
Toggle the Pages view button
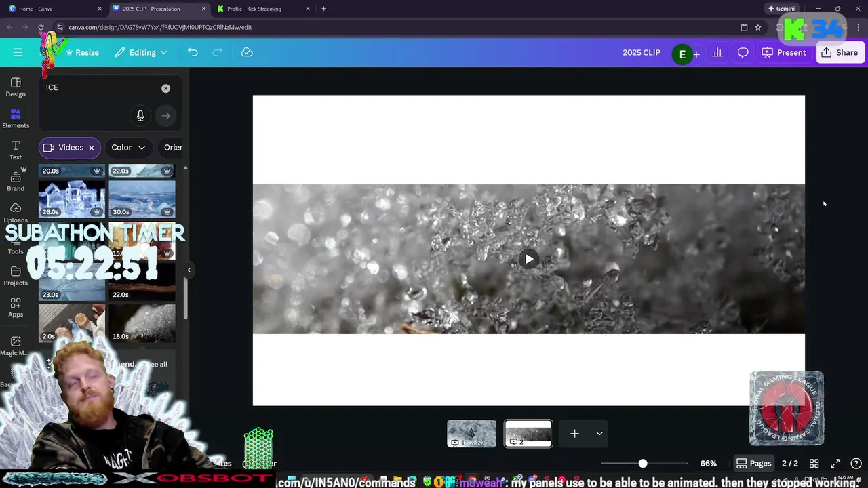[754, 464]
